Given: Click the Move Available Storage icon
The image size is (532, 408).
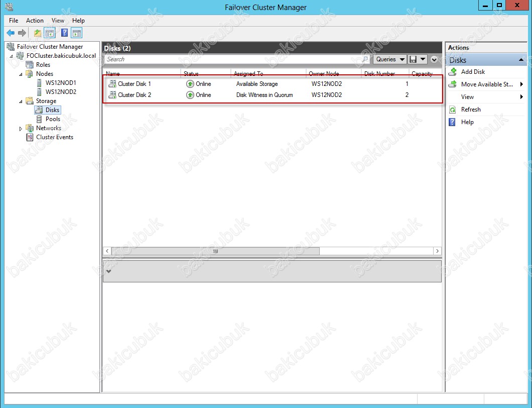Looking at the screenshot, I should (x=453, y=84).
